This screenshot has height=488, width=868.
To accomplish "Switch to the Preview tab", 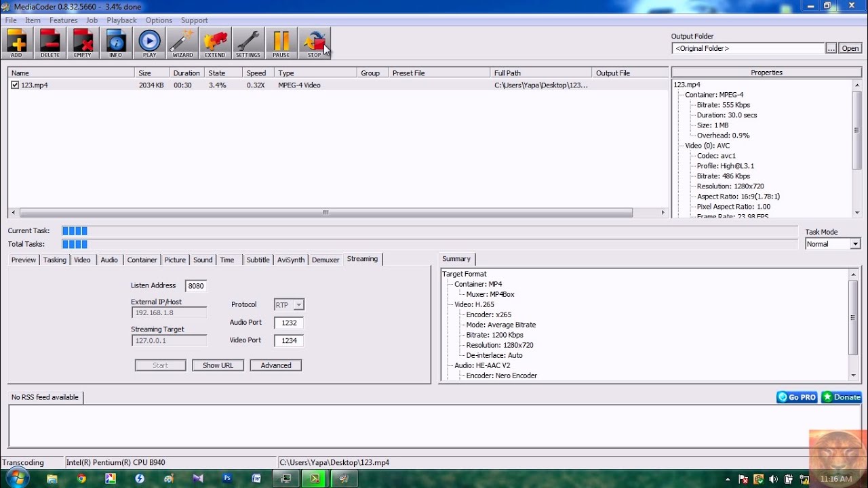I will (x=24, y=260).
